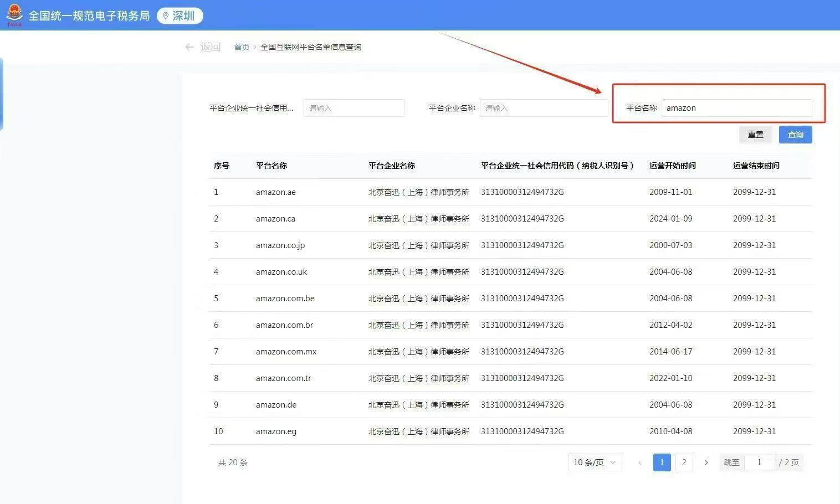Viewport: 840px width, 504px height.
Task: Select the amazon.com.mx platform name cell
Action: (x=286, y=352)
